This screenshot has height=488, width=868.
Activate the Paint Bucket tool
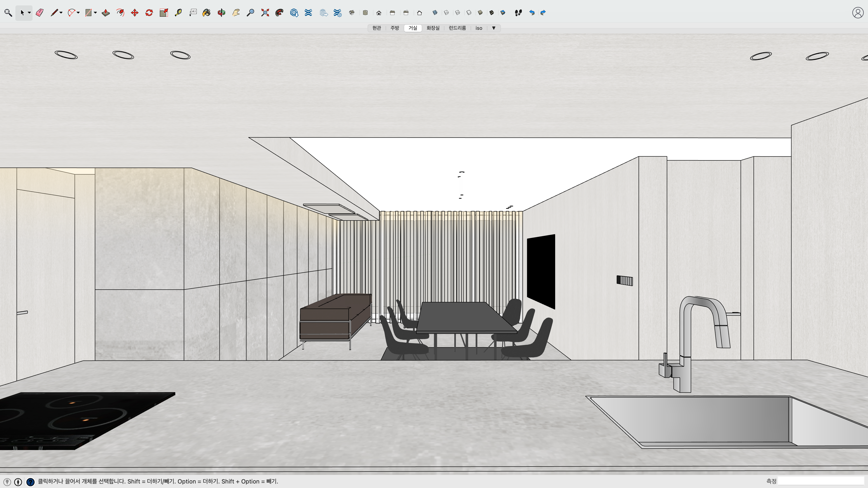tap(206, 13)
